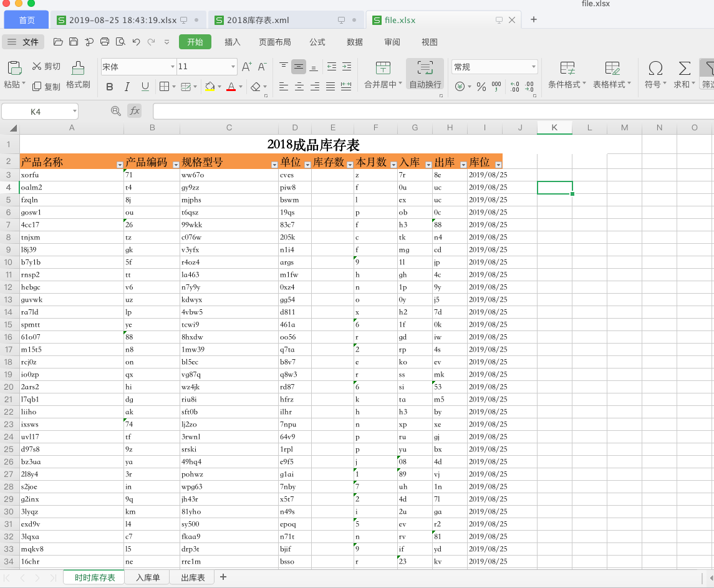Viewport: 714px width, 588px height.
Task: Toggle 自动换行 wrap text
Action: click(425, 74)
